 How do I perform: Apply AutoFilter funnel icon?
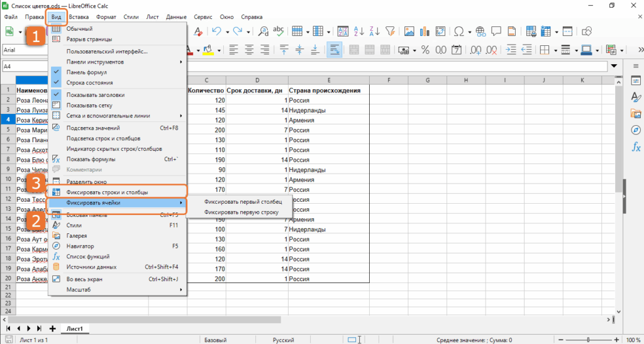(x=391, y=31)
